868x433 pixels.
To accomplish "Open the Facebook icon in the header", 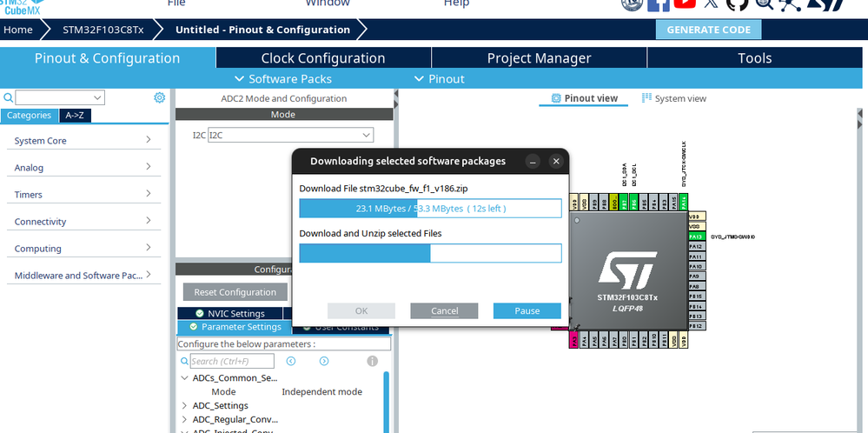I will click(x=659, y=3).
